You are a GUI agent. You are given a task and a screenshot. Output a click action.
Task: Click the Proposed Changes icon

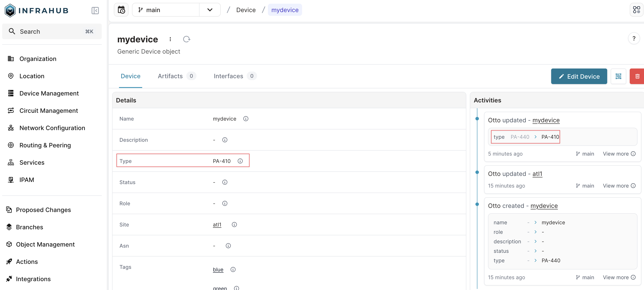click(9, 210)
